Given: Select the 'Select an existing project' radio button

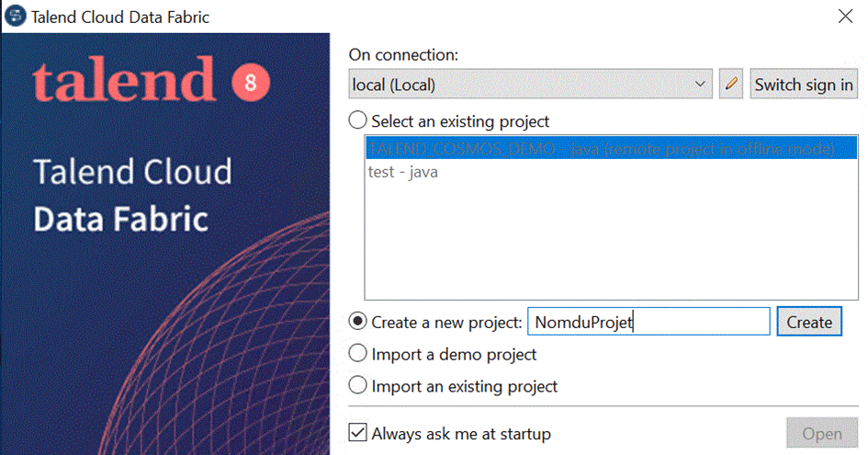Looking at the screenshot, I should (357, 120).
